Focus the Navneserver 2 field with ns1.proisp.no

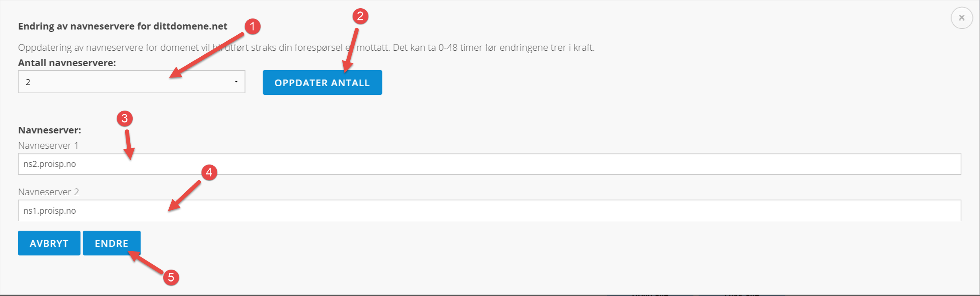(x=490, y=211)
